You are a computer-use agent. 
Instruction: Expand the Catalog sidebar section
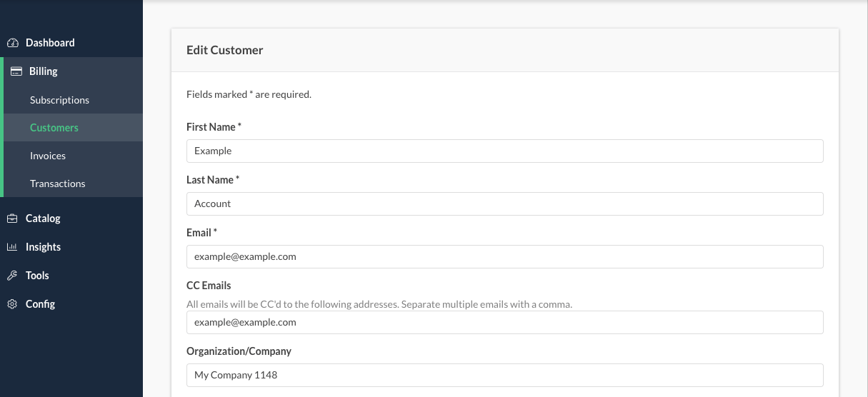[x=43, y=218]
